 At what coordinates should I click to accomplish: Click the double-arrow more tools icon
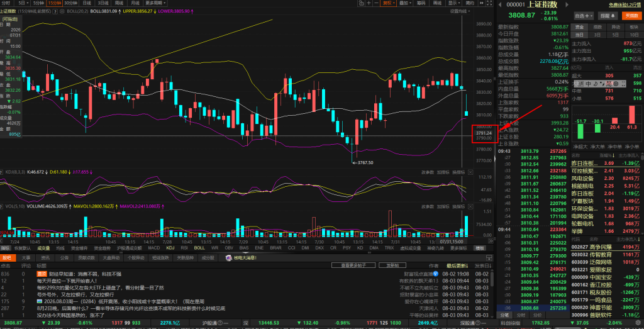(481, 3)
